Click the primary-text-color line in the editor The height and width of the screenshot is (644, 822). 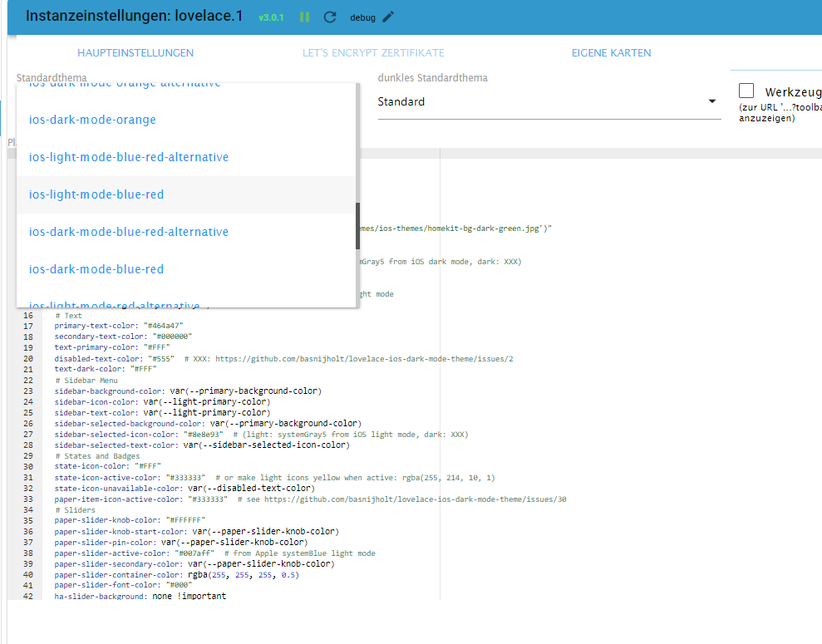click(118, 327)
